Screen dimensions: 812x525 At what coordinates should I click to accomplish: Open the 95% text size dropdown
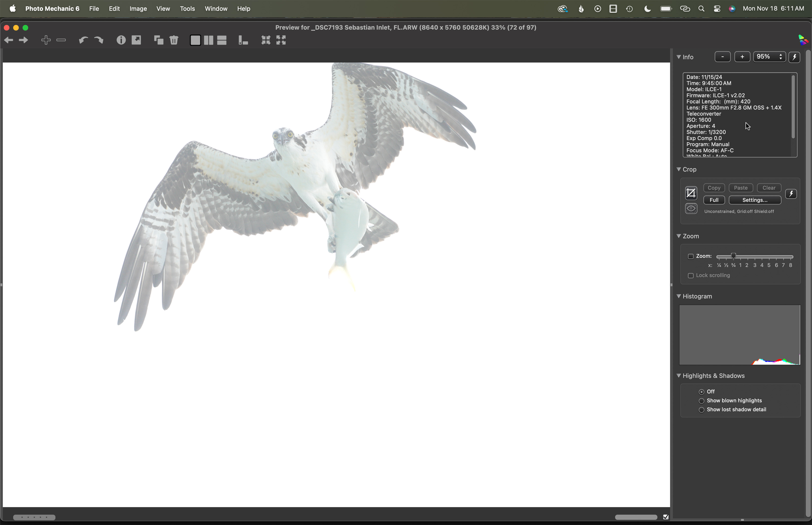769,57
